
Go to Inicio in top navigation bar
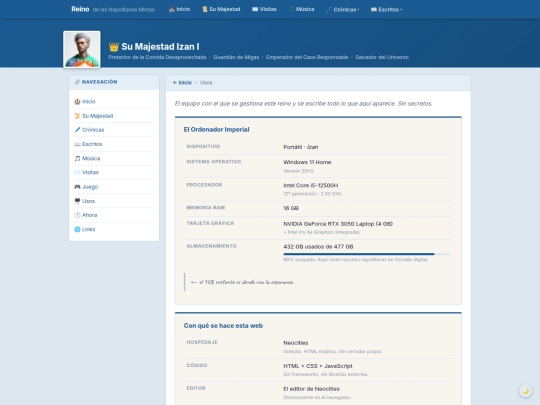coord(179,9)
